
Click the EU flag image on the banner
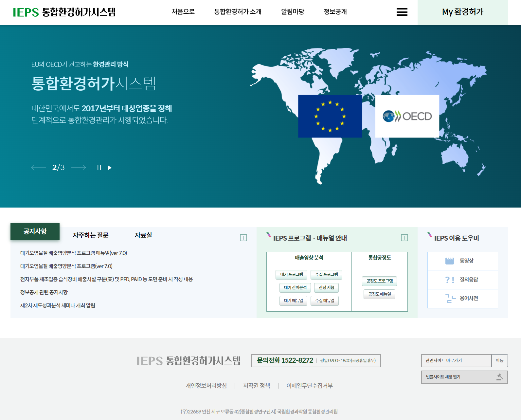tap(330, 116)
